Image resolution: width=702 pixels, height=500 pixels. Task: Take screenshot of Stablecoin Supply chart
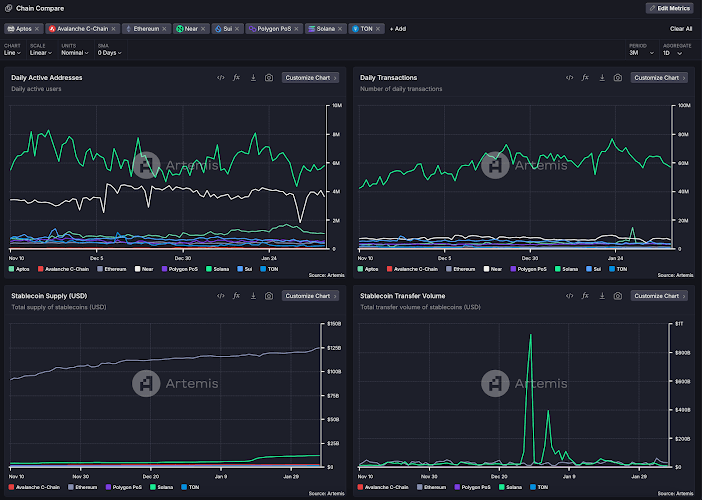click(269, 296)
